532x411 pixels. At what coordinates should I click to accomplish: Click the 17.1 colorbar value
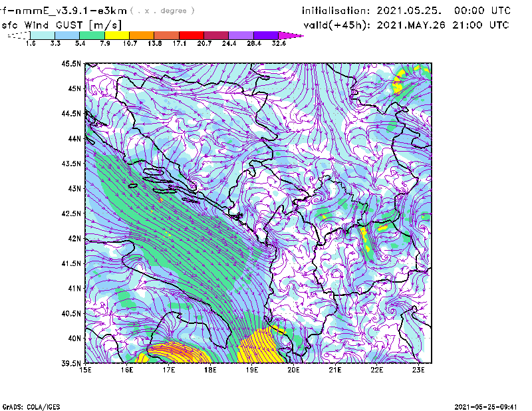click(180, 43)
